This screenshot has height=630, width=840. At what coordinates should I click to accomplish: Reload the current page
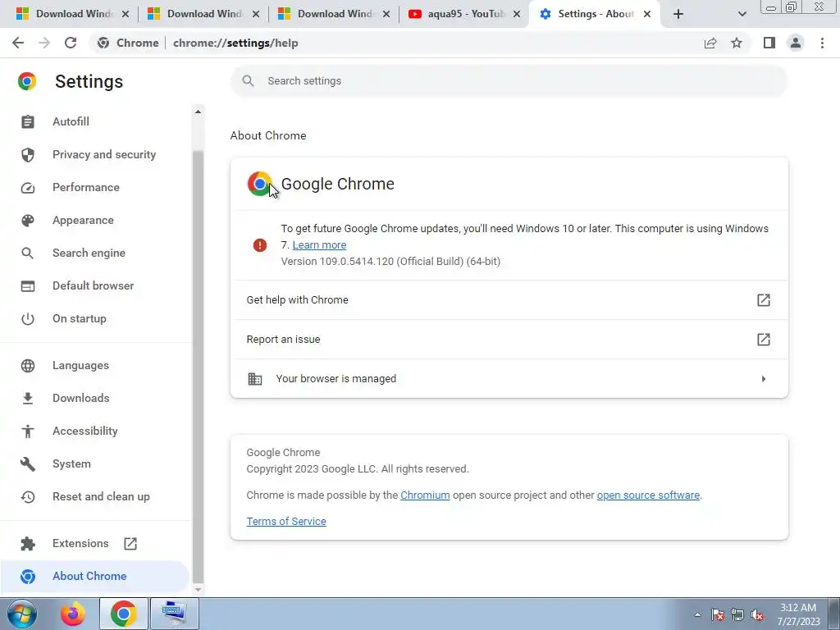[x=71, y=43]
